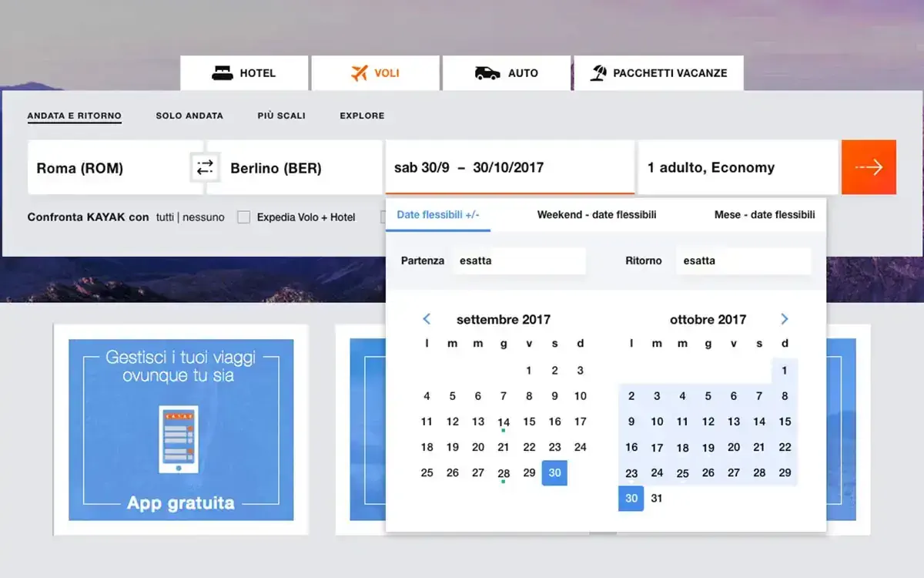Click the Auto car icon

click(487, 73)
